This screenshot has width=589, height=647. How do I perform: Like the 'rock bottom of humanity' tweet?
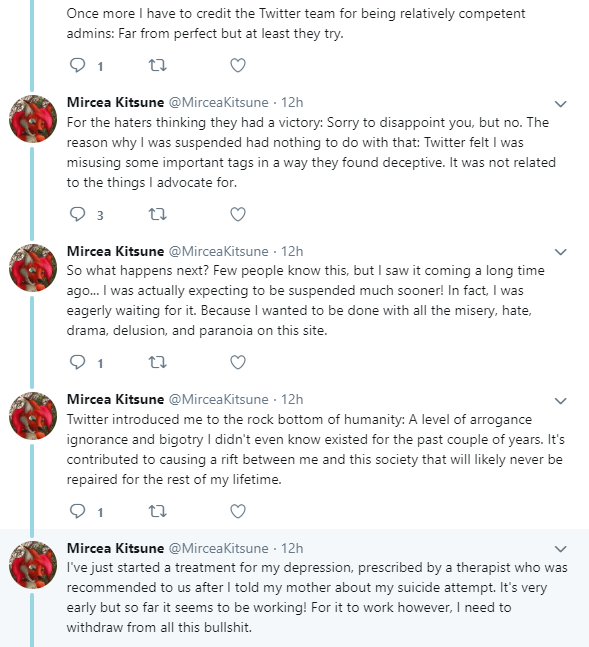click(x=238, y=511)
